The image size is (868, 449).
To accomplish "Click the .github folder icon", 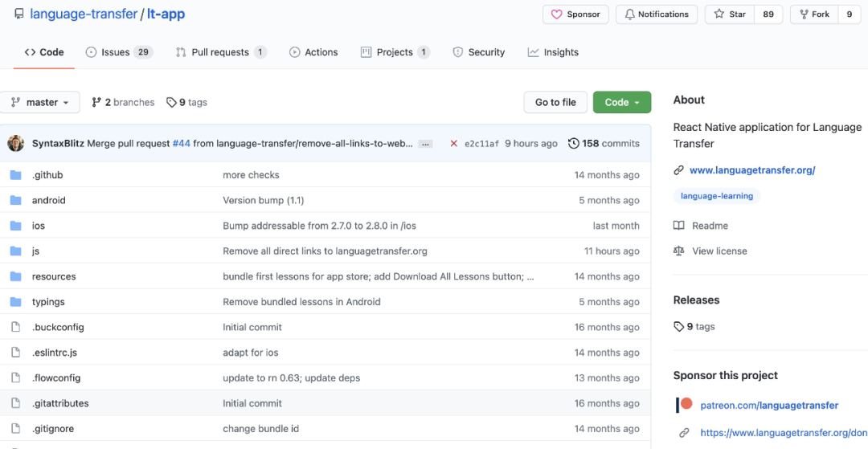I will [15, 175].
